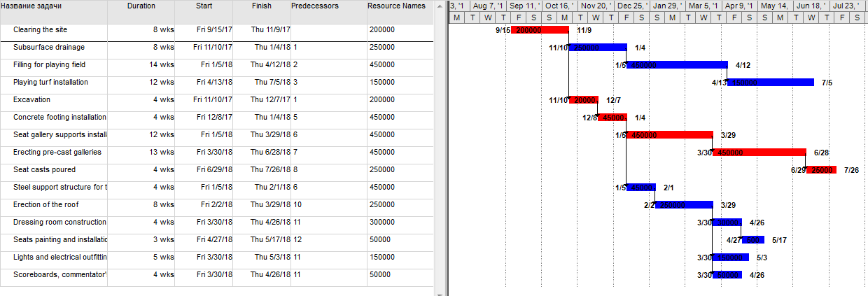
Task: Click the Duration column header
Action: [x=141, y=6]
